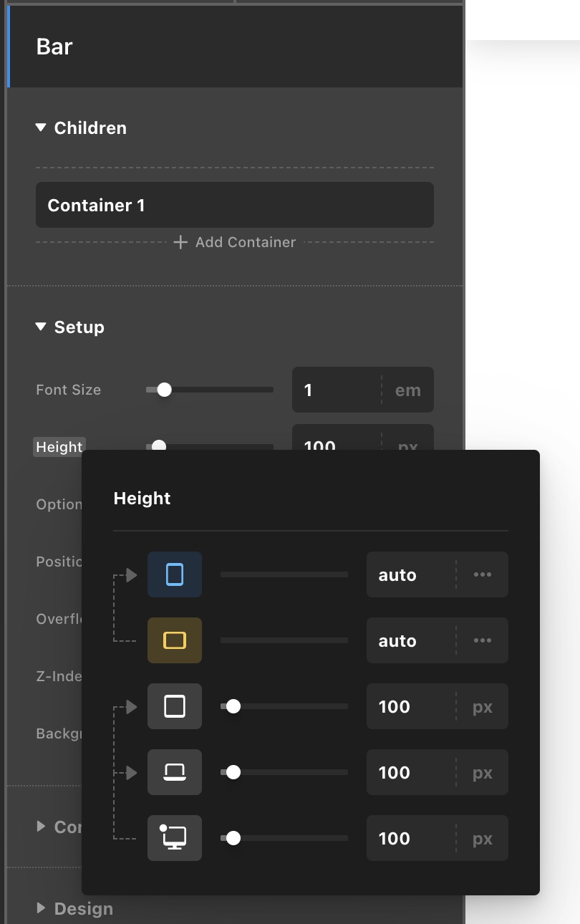The height and width of the screenshot is (924, 580).
Task: Change px unit on desktop height row
Action: point(483,838)
